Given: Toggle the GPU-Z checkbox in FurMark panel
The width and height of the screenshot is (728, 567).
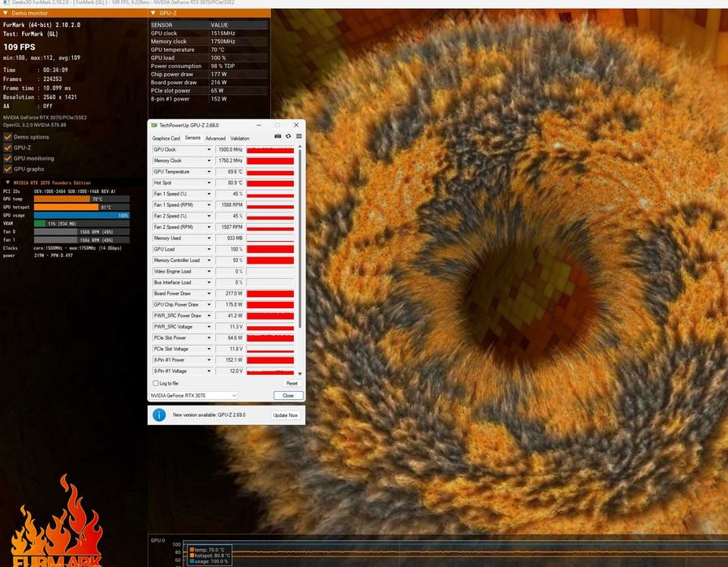Looking at the screenshot, I should point(7,148).
